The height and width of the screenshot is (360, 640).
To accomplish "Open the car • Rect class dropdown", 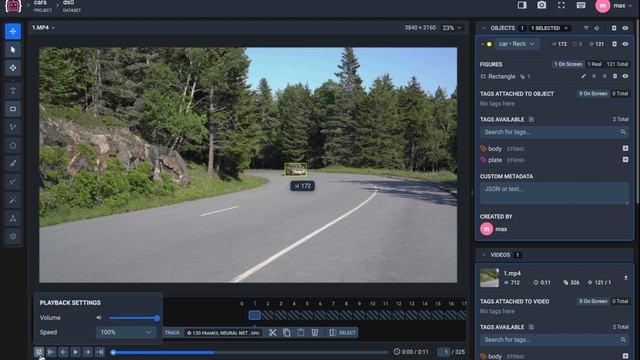I will [x=516, y=44].
